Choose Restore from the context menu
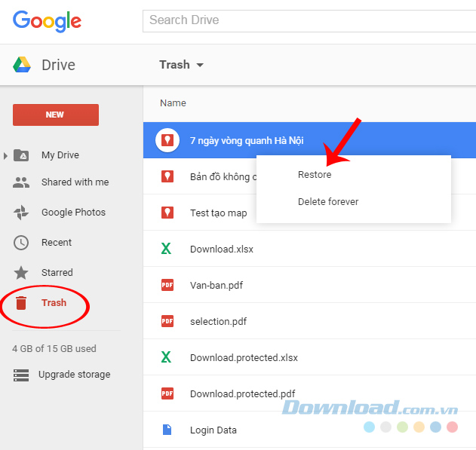This screenshot has height=450, width=476. [315, 175]
